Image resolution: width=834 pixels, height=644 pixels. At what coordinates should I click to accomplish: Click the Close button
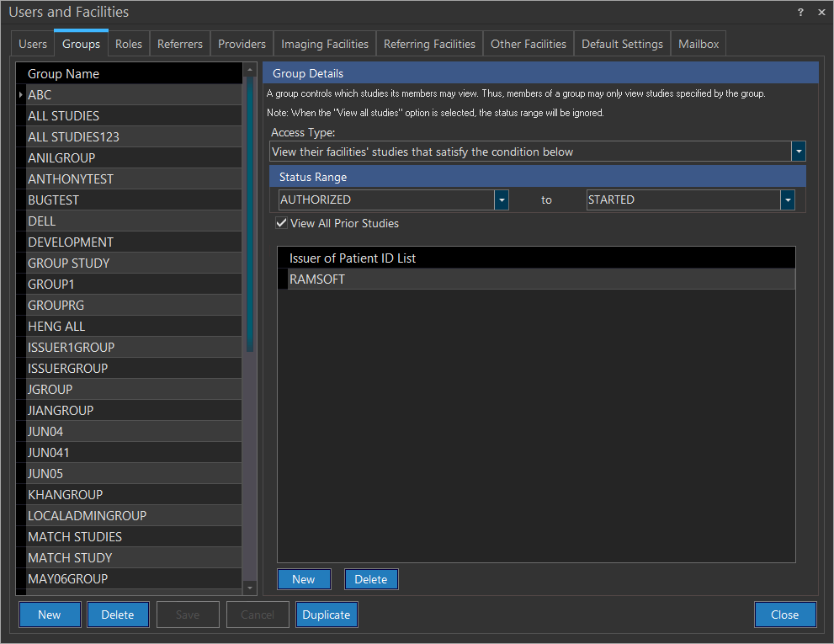point(784,615)
